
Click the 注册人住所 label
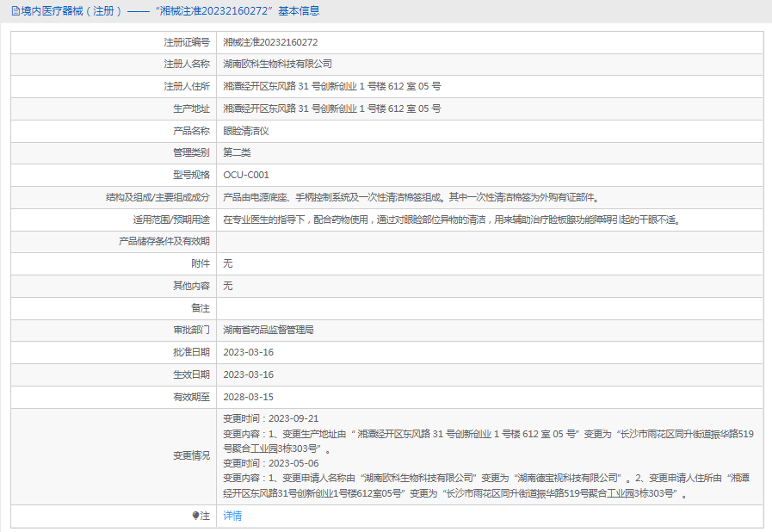point(187,86)
